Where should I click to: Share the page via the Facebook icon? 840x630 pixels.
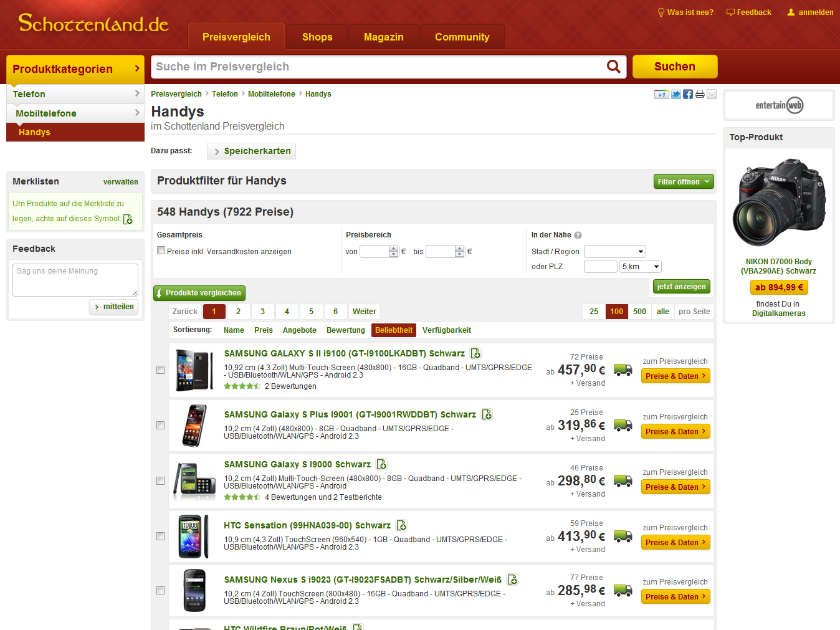pyautogui.click(x=688, y=94)
